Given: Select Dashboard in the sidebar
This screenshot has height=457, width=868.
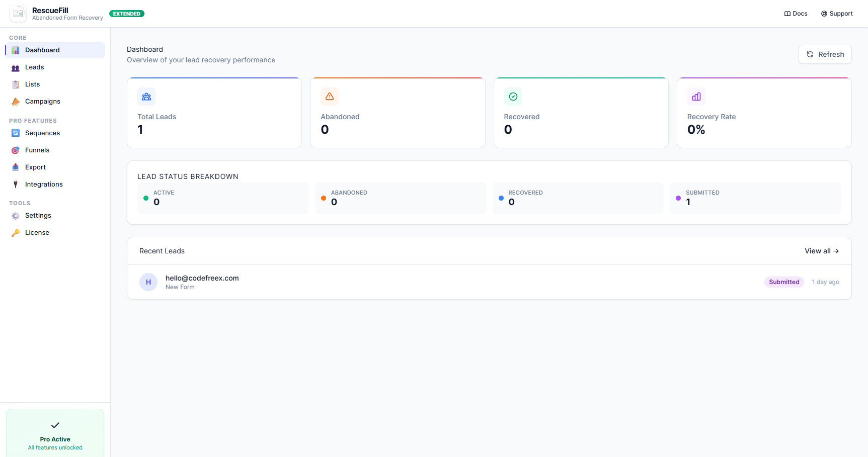Looking at the screenshot, I should 42,50.
